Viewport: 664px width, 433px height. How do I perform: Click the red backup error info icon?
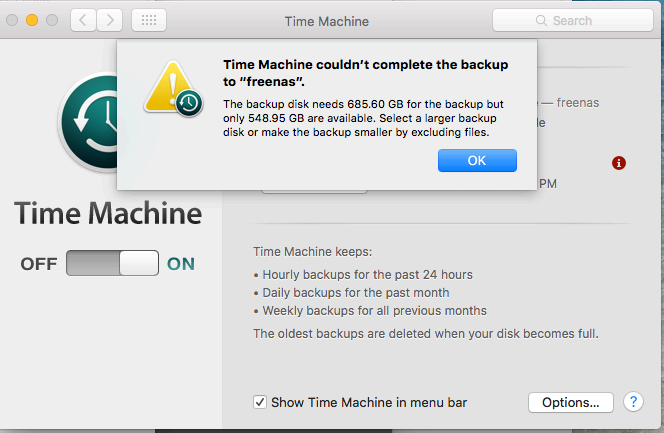[x=619, y=162]
